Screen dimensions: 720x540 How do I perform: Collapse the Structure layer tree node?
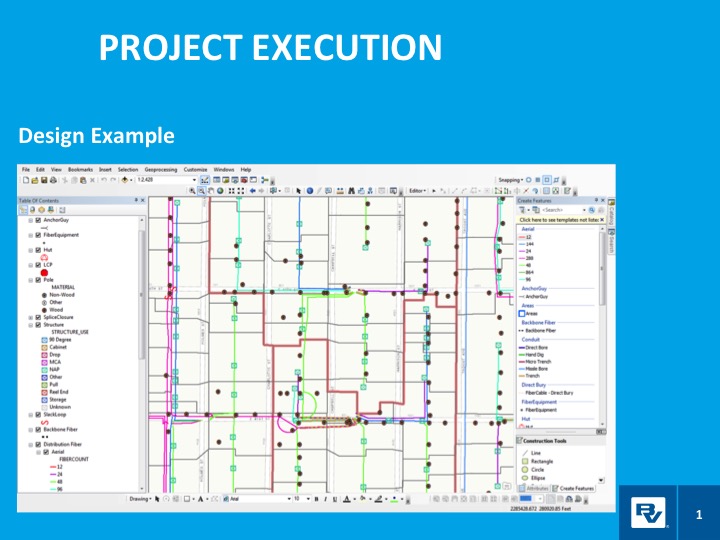click(30, 324)
